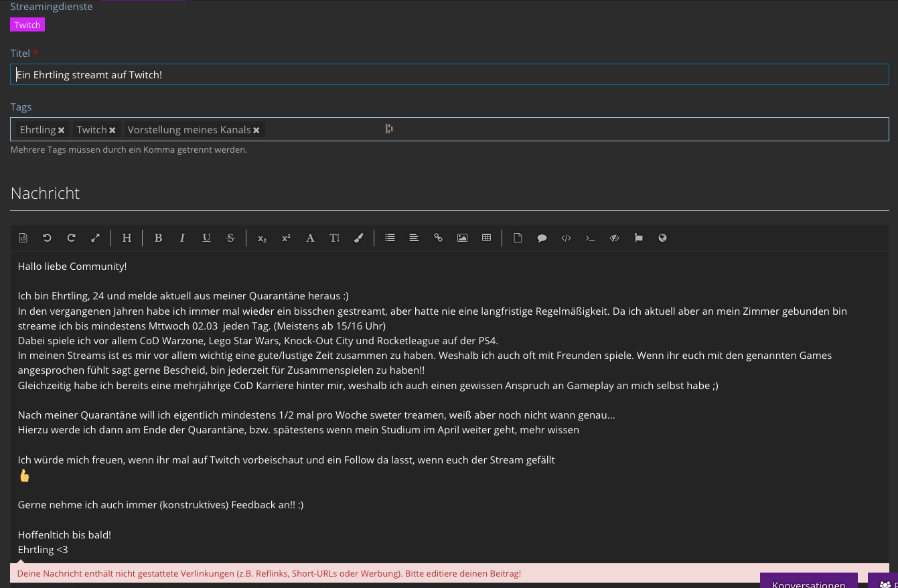Click the undo arrow in editor toolbar
This screenshot has width=898, height=588.
click(x=47, y=238)
